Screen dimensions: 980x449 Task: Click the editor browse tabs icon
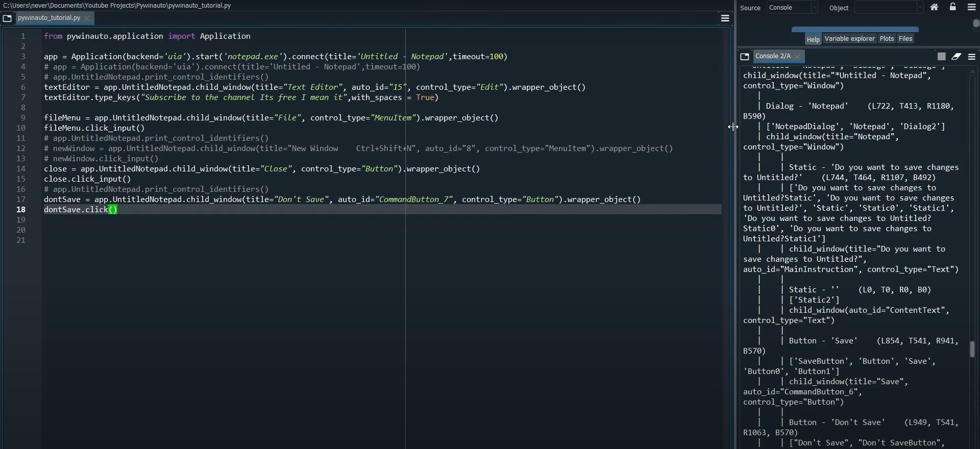[7, 18]
